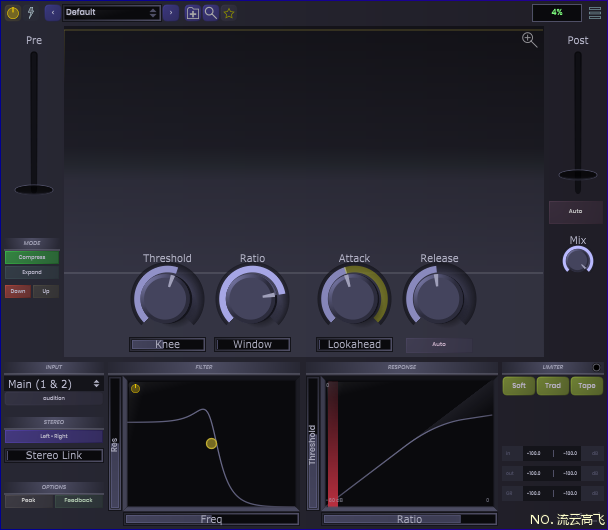
Task: Click the FILTER section header
Action: (204, 367)
